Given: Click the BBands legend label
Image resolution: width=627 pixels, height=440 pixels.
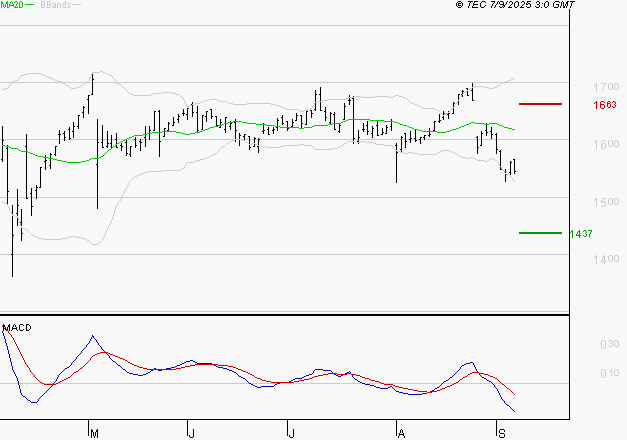Looking at the screenshot, I should click(x=56, y=5).
